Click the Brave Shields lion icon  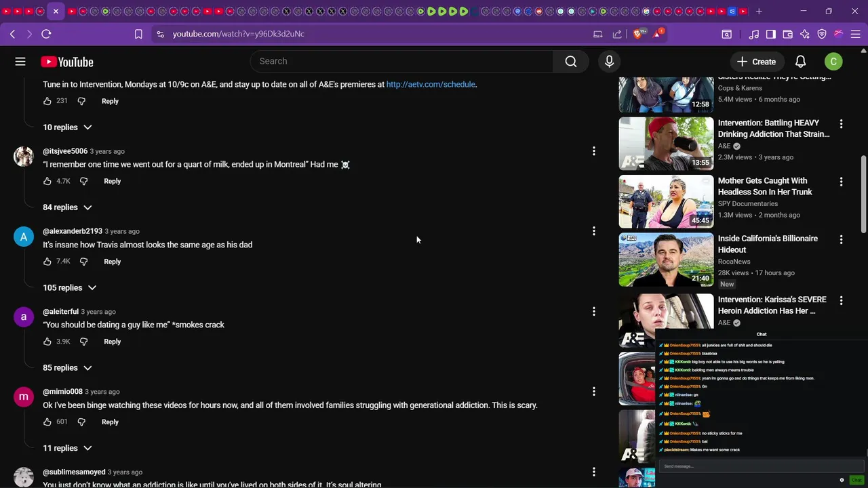pos(638,34)
